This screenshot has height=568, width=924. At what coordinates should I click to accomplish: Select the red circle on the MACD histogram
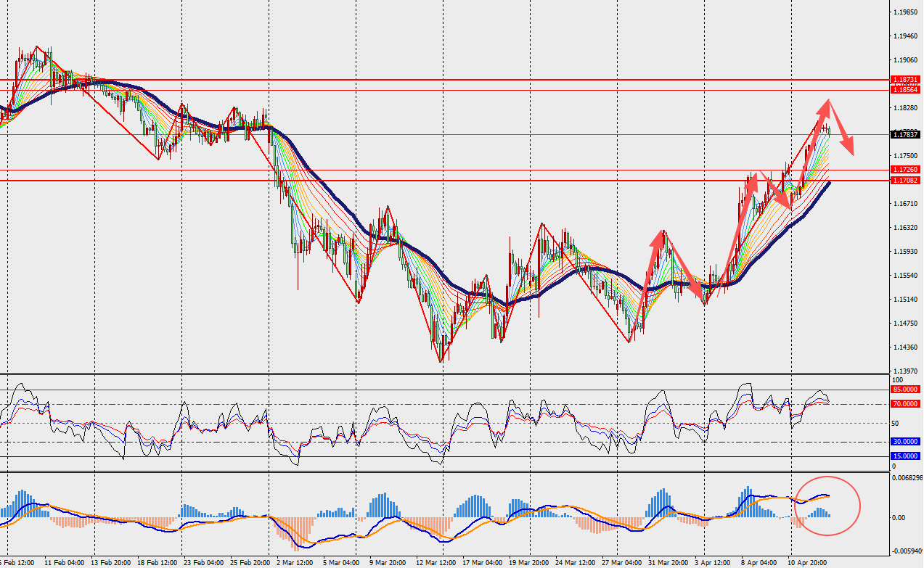(827, 506)
